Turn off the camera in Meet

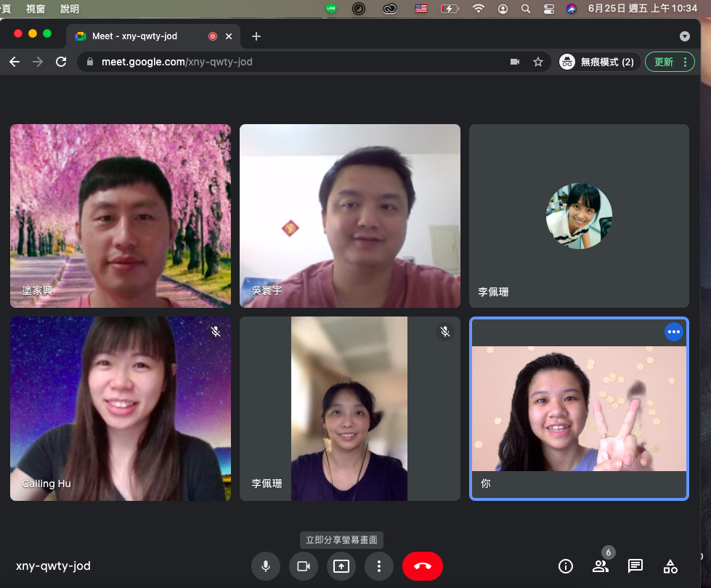[304, 566]
